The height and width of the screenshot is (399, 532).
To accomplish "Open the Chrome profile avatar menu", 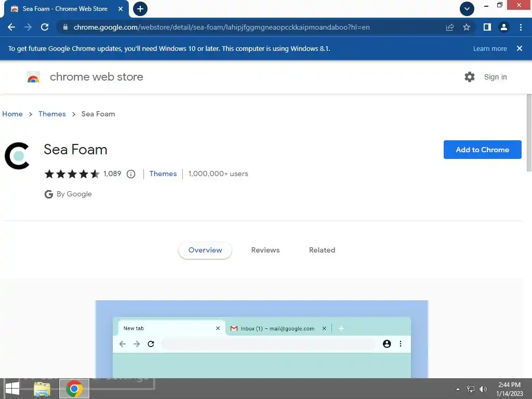I will (x=504, y=27).
